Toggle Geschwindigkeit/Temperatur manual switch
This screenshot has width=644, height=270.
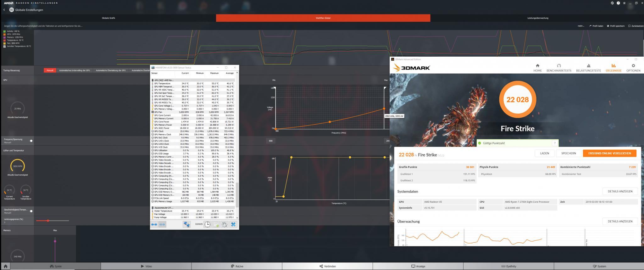31,211
